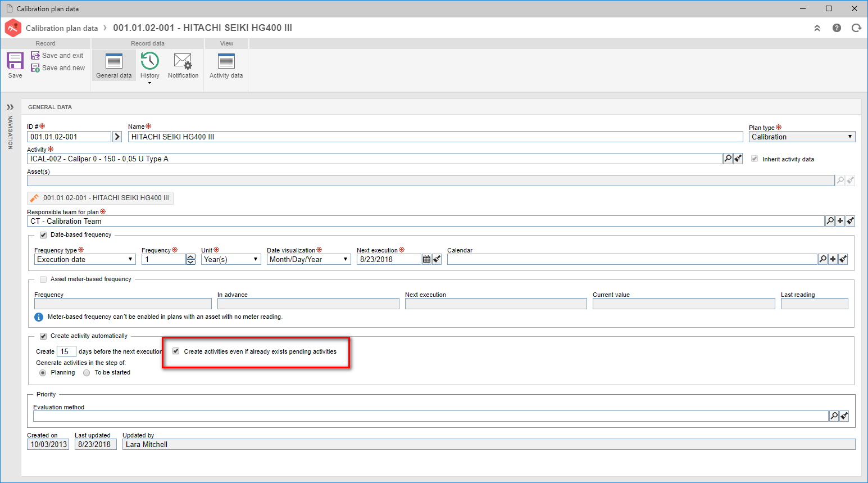Image resolution: width=868 pixels, height=483 pixels.
Task: Clear Evaluation method with eraser icon
Action: coord(844,416)
